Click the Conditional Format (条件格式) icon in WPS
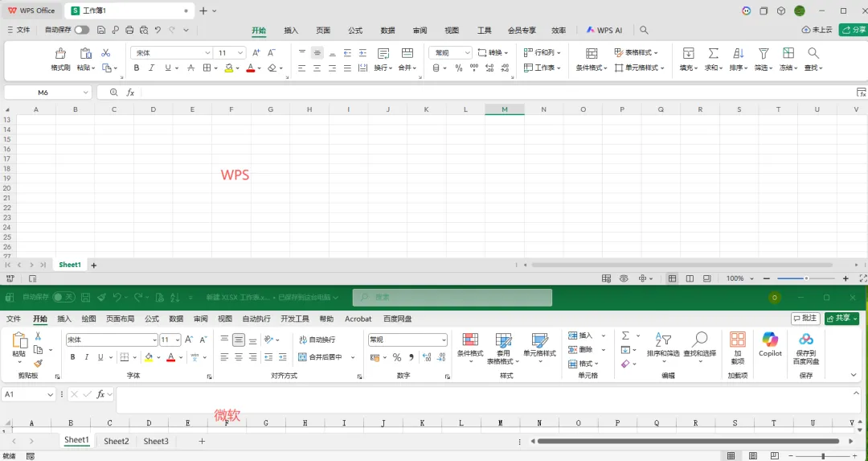 tap(592, 53)
